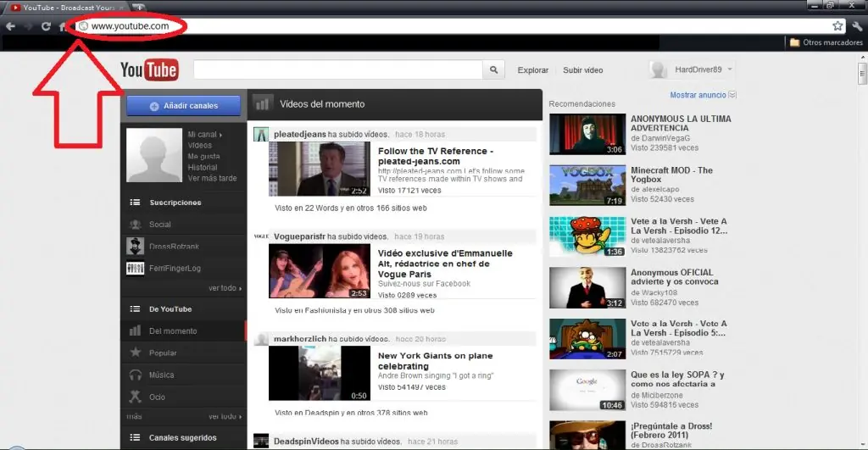Click the Música headphones icon
The height and width of the screenshot is (450, 868).
coord(135,375)
